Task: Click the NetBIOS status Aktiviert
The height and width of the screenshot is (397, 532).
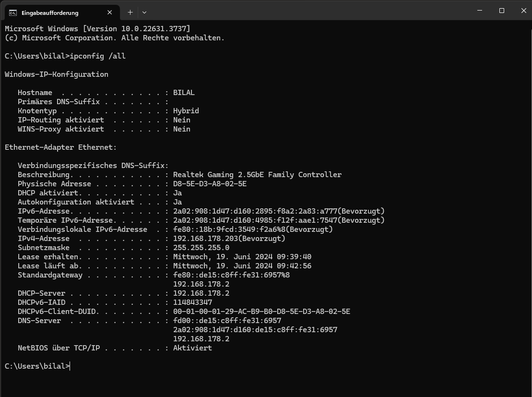Action: coord(192,348)
